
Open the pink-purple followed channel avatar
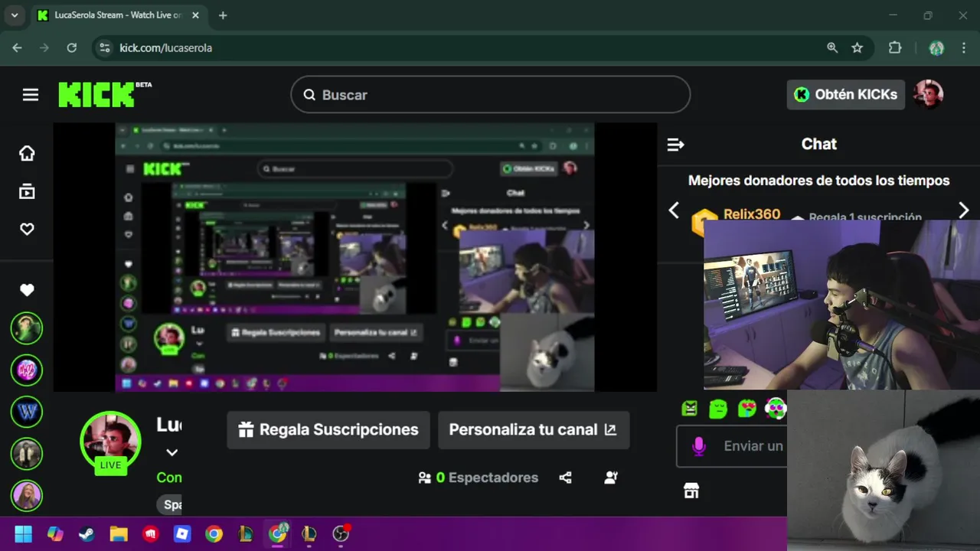tap(27, 370)
